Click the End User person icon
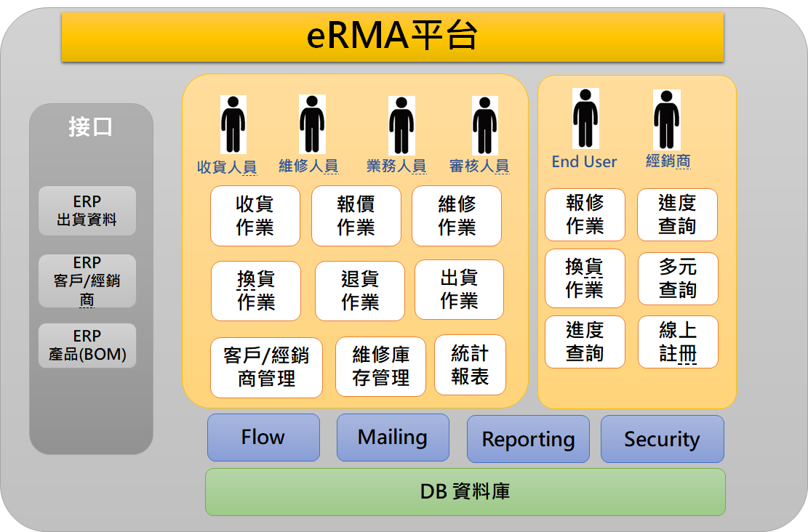 (585, 118)
